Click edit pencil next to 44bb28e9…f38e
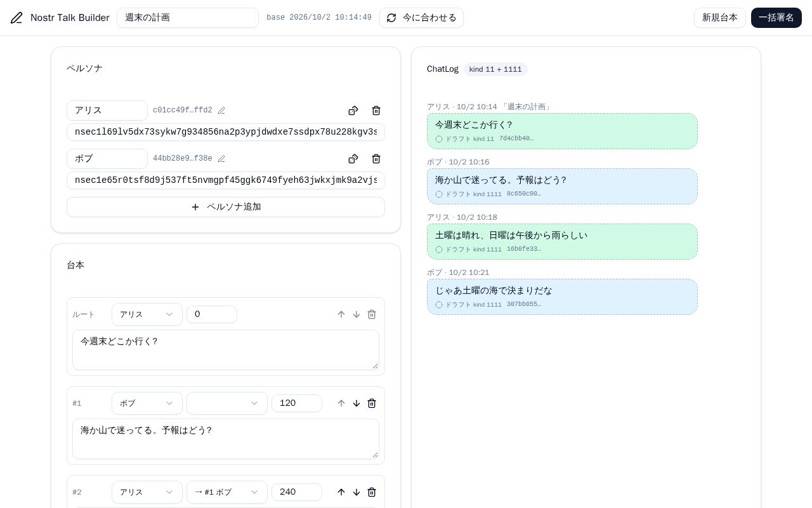Screen dimensions: 812x508 tap(221, 159)
